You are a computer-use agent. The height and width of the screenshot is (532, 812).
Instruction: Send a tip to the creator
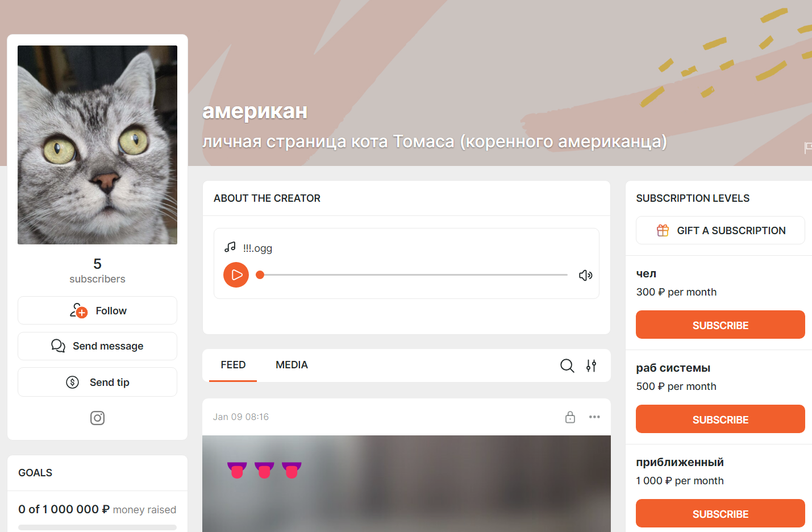97,382
